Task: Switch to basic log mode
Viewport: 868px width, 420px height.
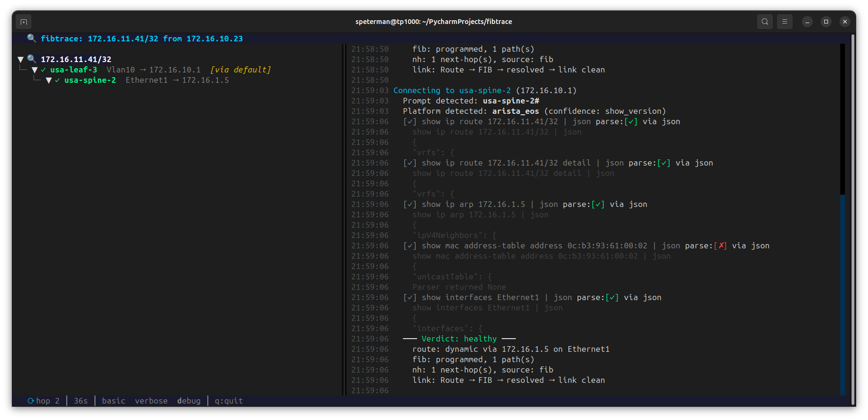Action: 114,401
